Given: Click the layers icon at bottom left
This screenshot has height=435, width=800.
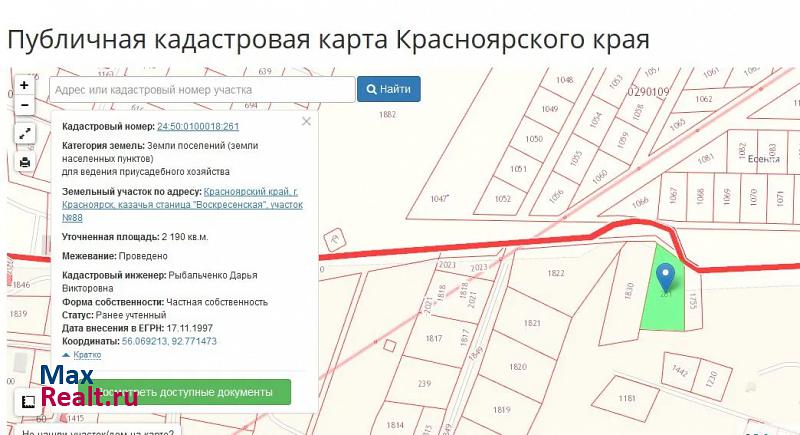Looking at the screenshot, I should point(27,401).
